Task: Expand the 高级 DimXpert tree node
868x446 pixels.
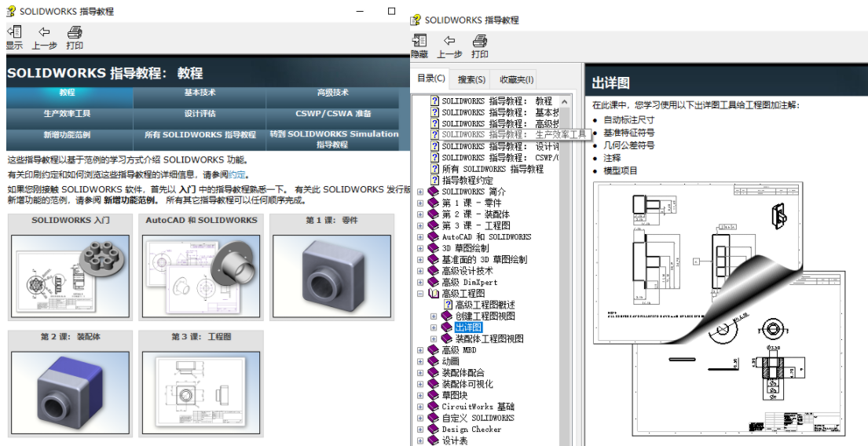Action: click(x=420, y=282)
